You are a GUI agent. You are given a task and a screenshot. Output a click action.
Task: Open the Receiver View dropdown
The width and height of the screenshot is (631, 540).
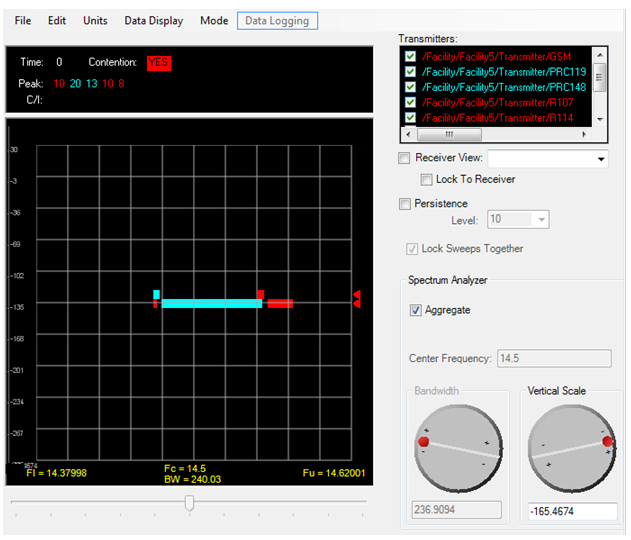[x=600, y=159]
